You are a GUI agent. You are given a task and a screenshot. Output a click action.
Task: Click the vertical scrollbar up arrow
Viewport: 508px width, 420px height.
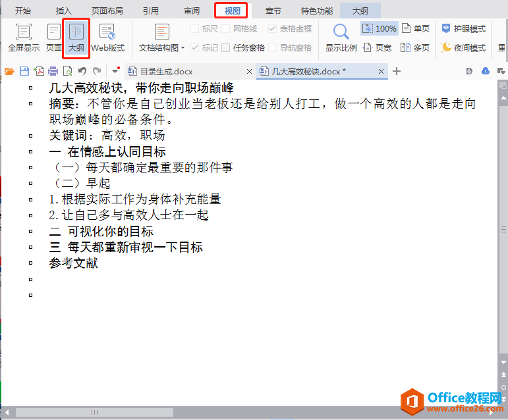[x=503, y=97]
